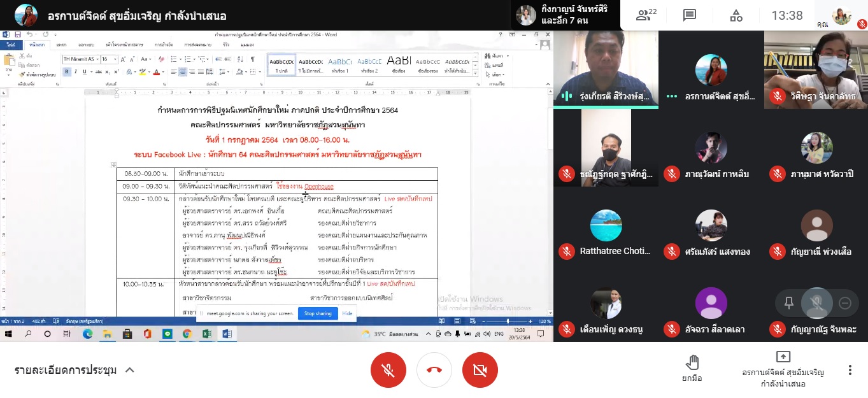
Task: Click Hide on the screen sharing notice
Action: pos(347,313)
